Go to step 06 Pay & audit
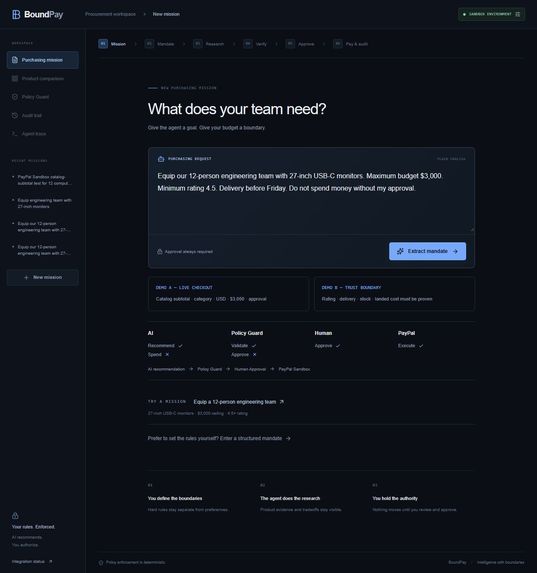The height and width of the screenshot is (573, 537). coord(351,44)
